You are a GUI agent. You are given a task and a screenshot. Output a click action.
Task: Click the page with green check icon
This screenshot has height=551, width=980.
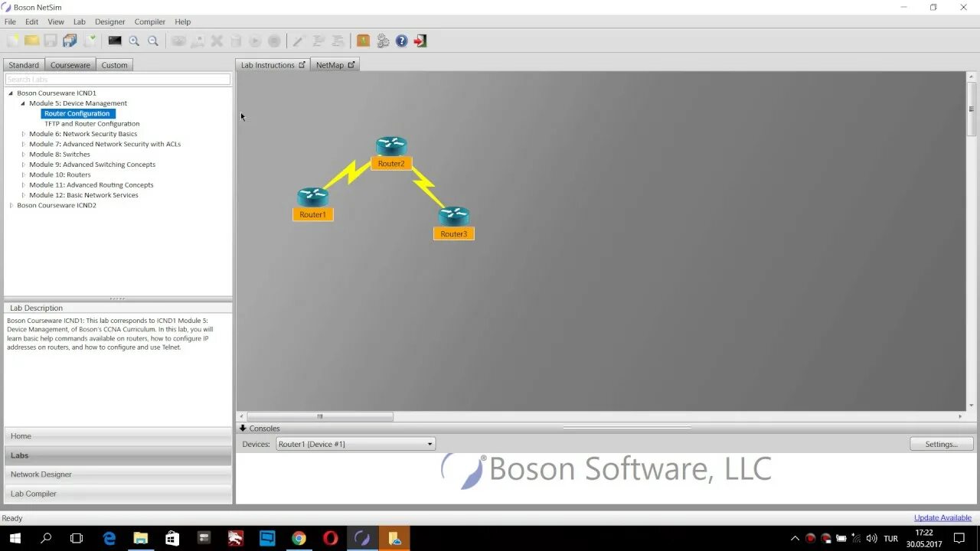(90, 41)
